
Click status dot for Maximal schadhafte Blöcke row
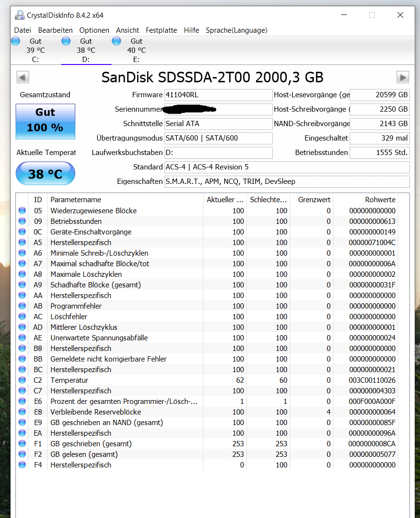22,263
